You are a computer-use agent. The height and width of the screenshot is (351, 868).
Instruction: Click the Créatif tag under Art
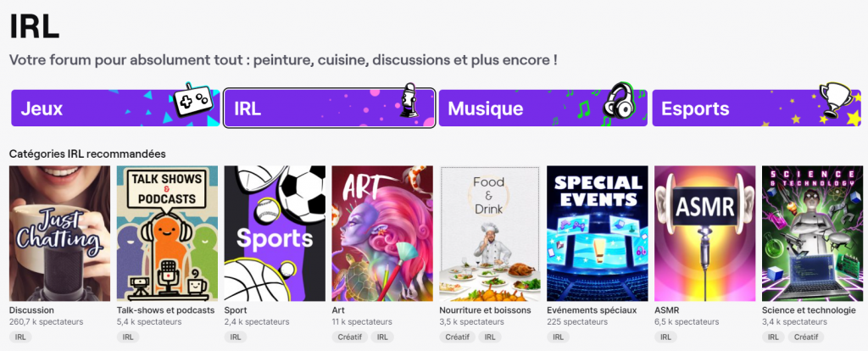pyautogui.click(x=350, y=337)
